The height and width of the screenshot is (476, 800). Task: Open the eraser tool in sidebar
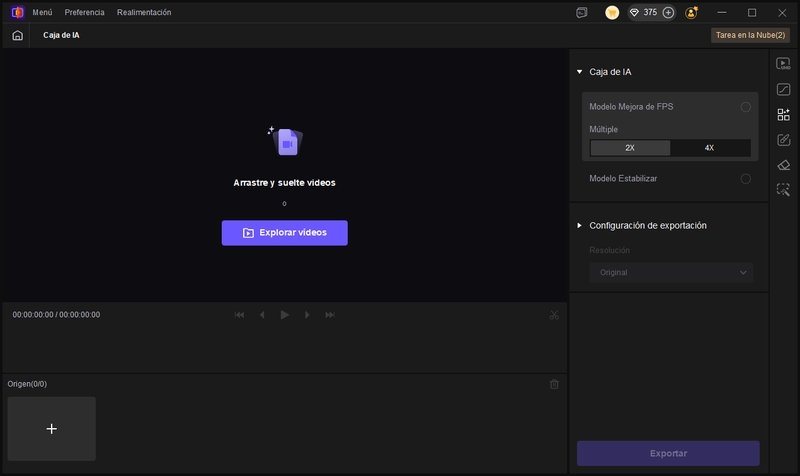[784, 165]
